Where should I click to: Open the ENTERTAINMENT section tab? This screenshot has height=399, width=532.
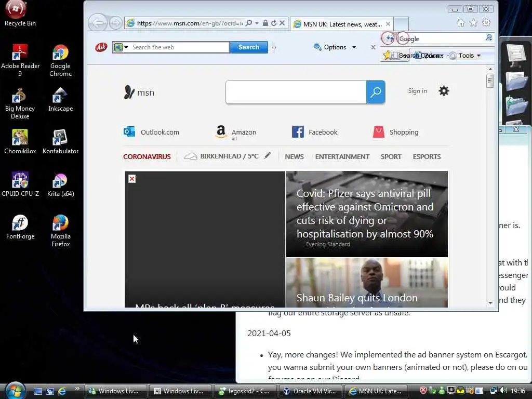click(x=342, y=157)
